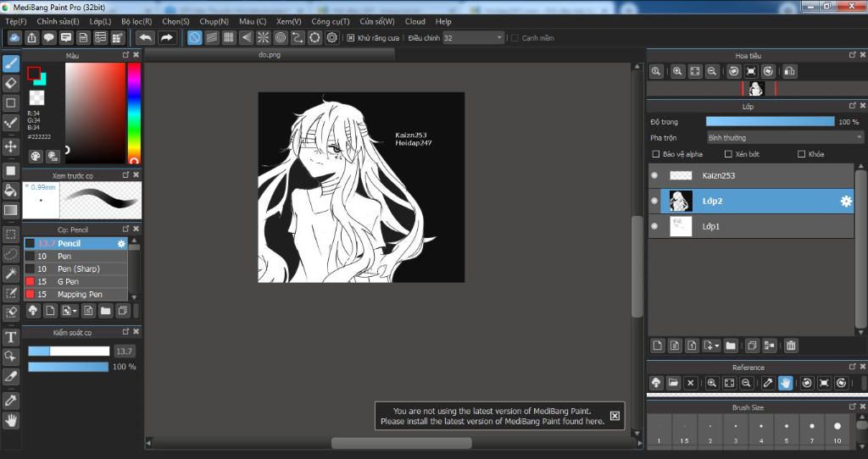
Task: Delete layer using the trash icon
Action: [790, 346]
